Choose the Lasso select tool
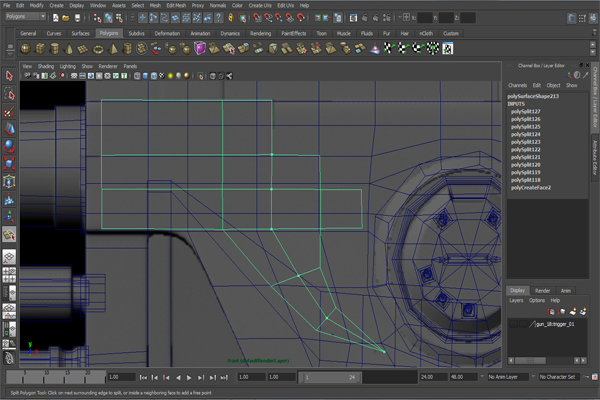The width and height of the screenshot is (600, 400). (x=9, y=93)
